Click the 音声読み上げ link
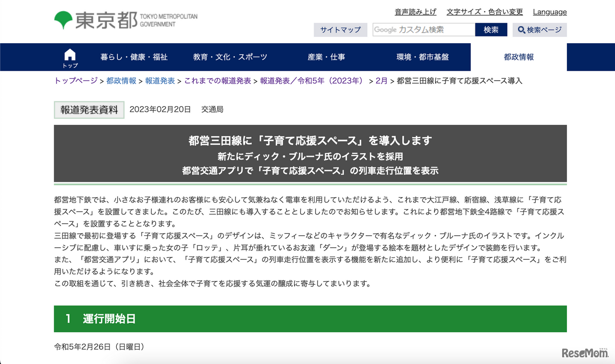 415,12
